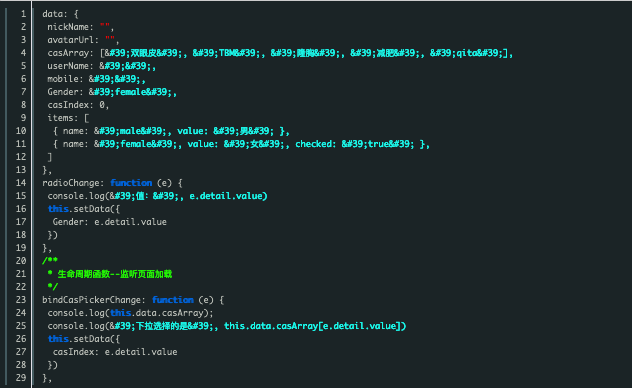
Task: Click console.log on line 15
Action: (x=76, y=196)
